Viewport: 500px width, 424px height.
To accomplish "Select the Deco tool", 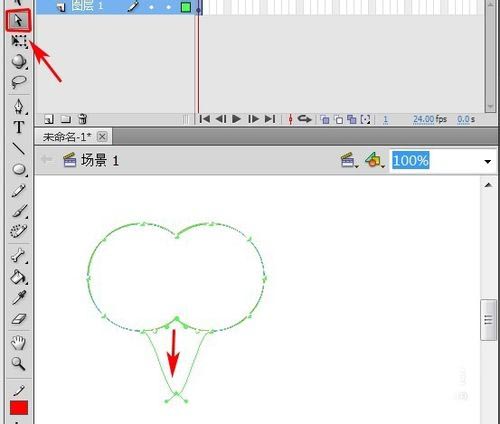I will point(18,231).
